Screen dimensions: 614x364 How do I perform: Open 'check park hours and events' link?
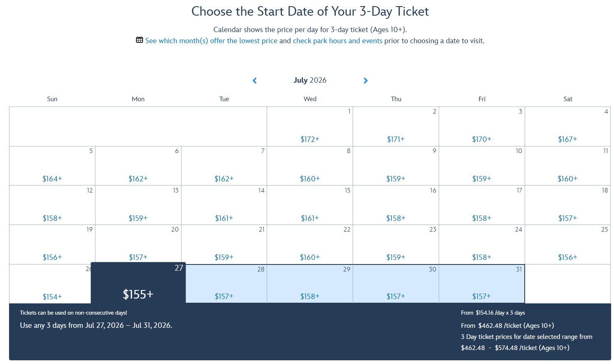337,41
